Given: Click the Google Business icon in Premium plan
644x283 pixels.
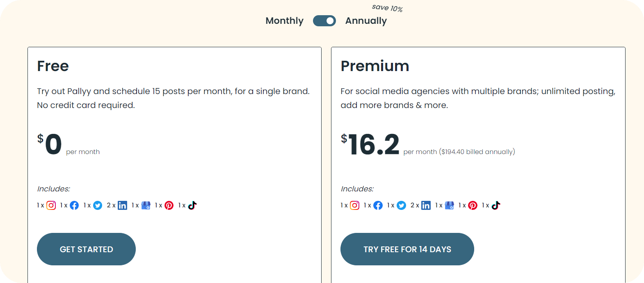Looking at the screenshot, I should pyautogui.click(x=450, y=205).
